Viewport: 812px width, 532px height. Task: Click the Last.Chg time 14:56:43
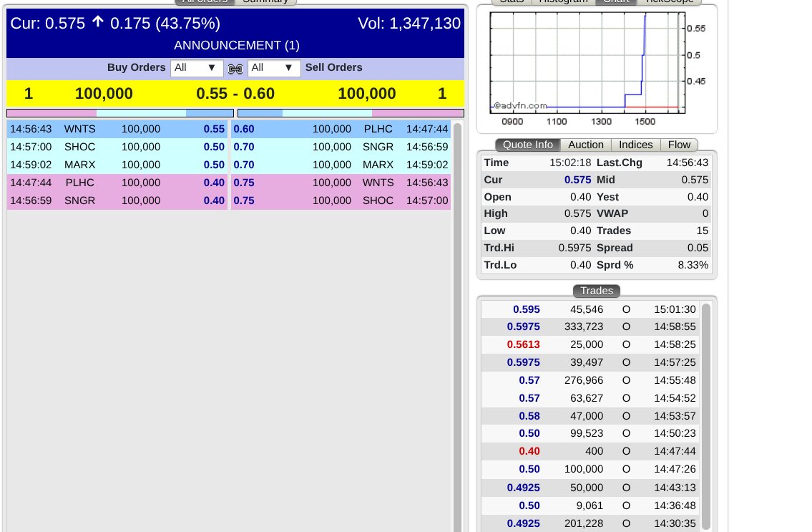tap(688, 163)
